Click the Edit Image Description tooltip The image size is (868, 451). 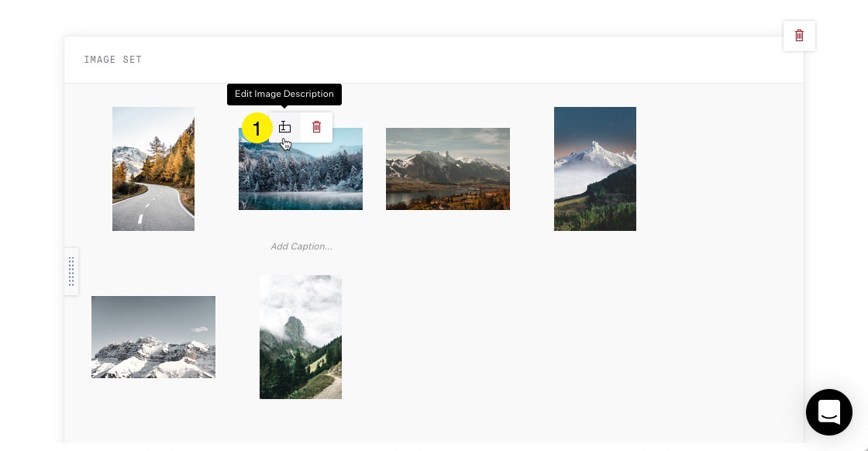[x=284, y=94]
